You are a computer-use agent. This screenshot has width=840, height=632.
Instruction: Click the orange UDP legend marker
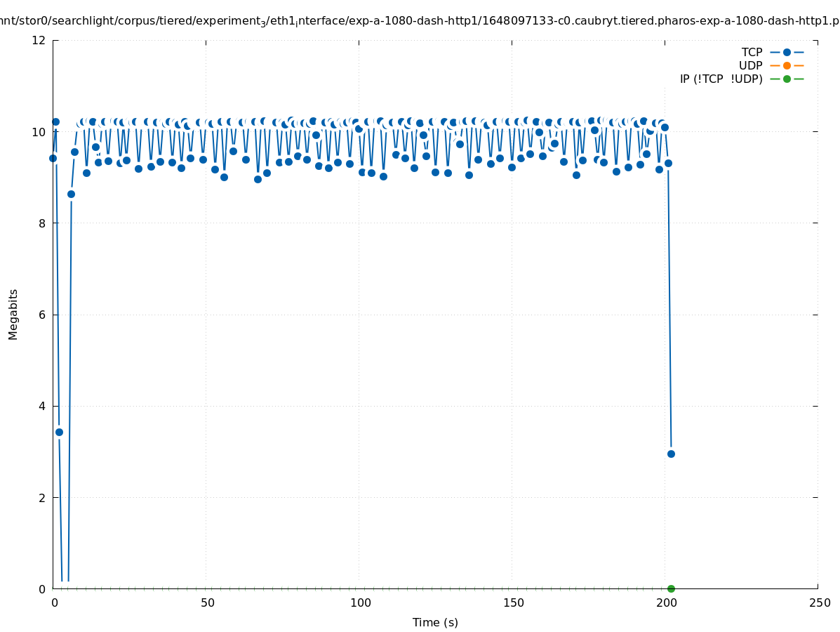[x=787, y=65]
